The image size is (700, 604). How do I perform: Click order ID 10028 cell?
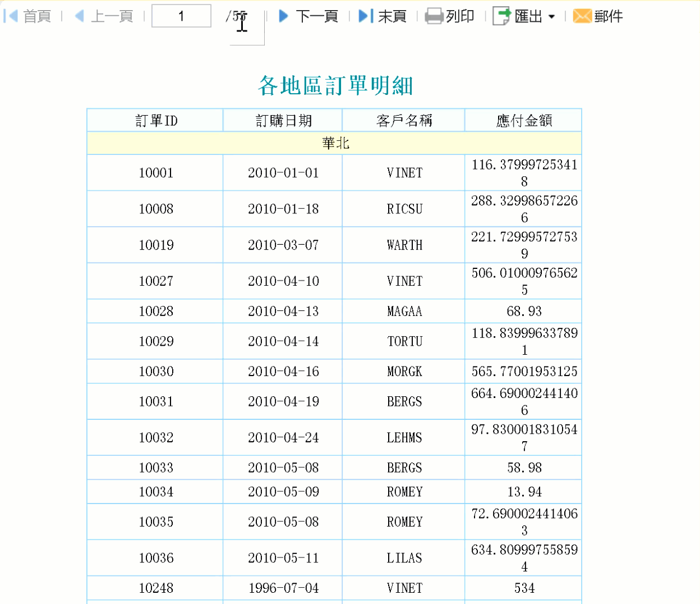[x=155, y=311]
